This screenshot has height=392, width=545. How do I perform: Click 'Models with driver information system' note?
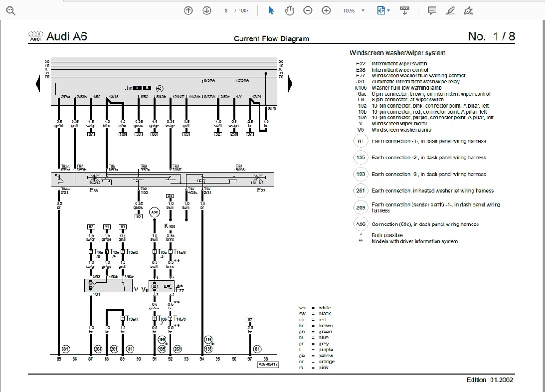tap(415, 241)
